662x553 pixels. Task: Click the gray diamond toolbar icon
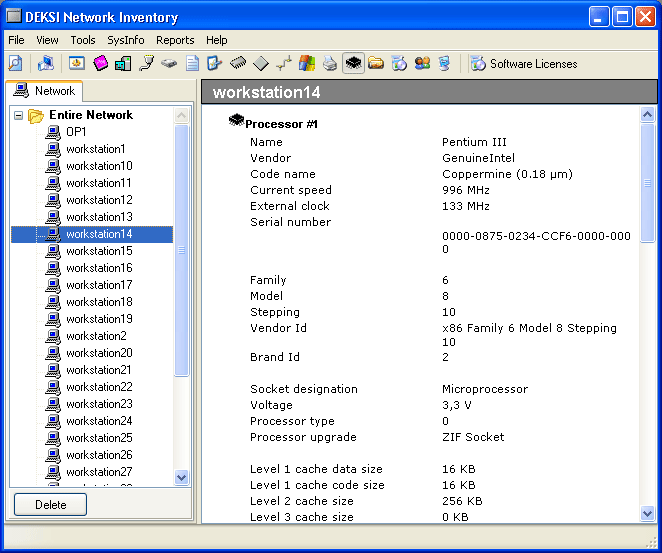click(261, 63)
